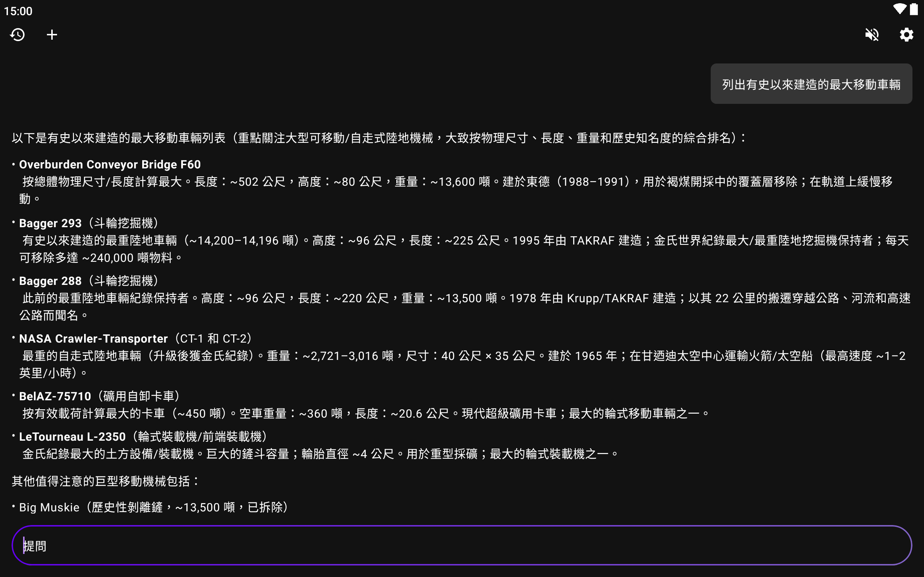Viewport: 924px width, 577px height.
Task: Click the intro paragraph starting 以下是有史以來
Action: click(x=378, y=138)
